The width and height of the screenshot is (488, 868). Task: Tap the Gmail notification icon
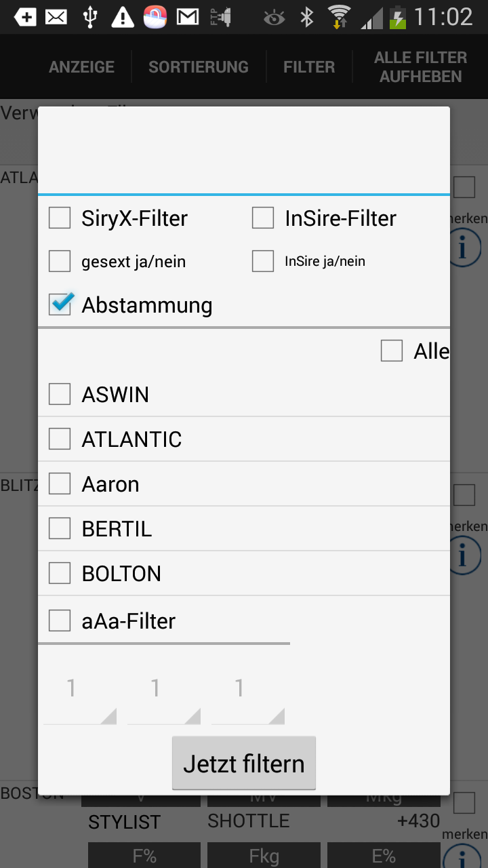188,17
